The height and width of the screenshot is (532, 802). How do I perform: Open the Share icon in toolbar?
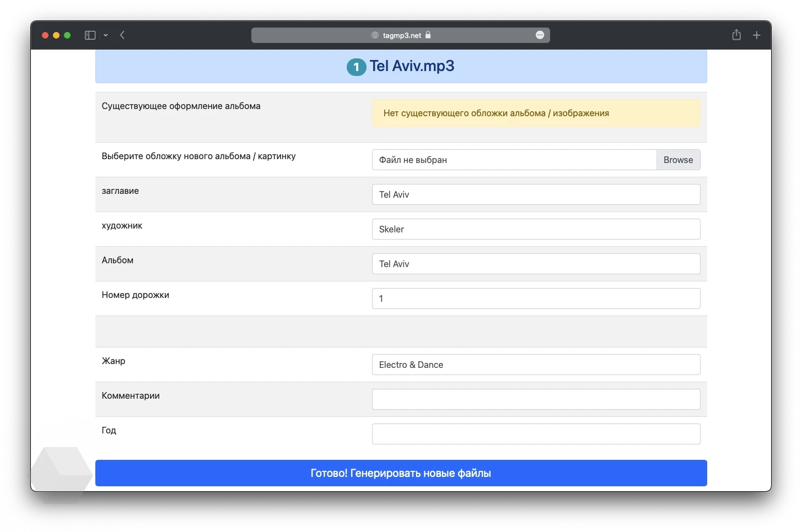pos(736,35)
